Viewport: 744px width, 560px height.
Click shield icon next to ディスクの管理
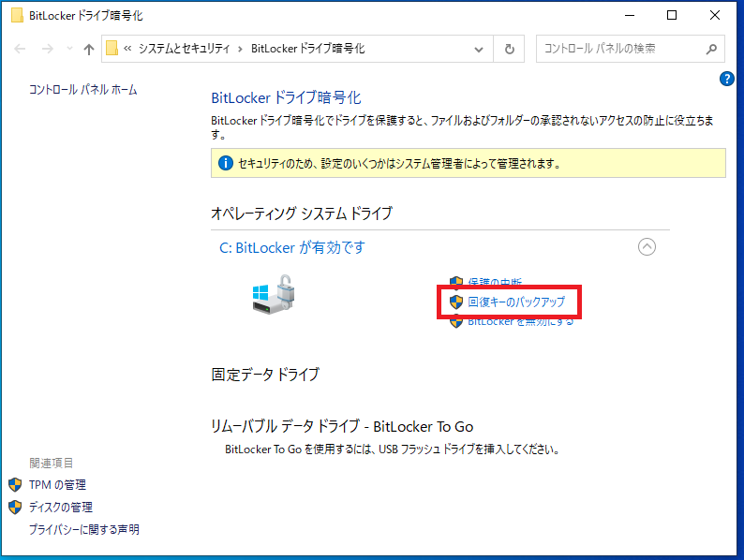(x=15, y=507)
